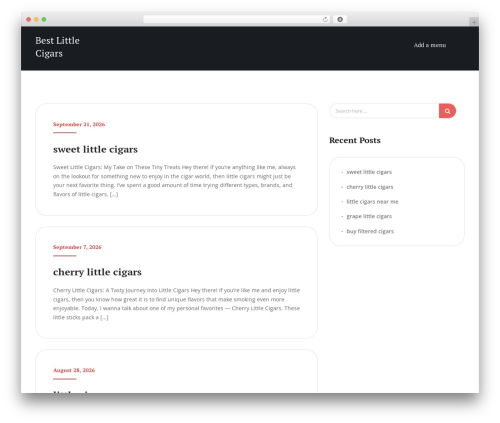Click the 'Add a menu' link
Screen dimensions: 500x423
point(430,45)
